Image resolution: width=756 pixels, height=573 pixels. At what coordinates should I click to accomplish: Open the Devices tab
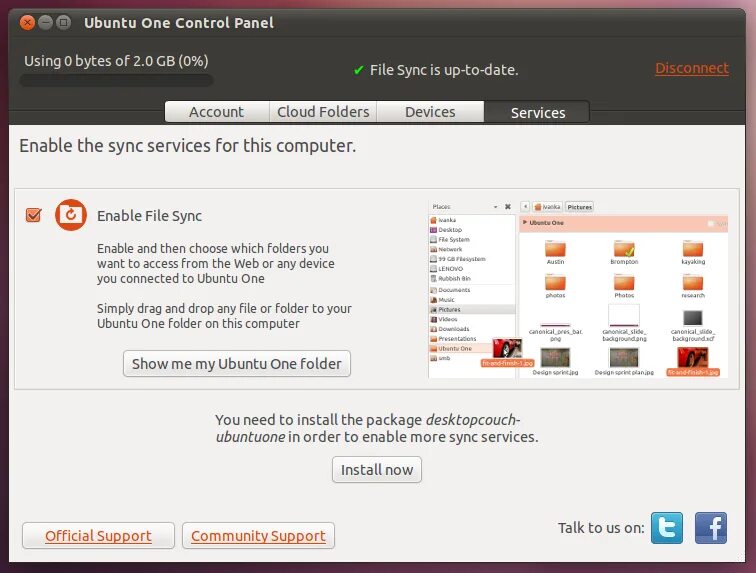[430, 112]
